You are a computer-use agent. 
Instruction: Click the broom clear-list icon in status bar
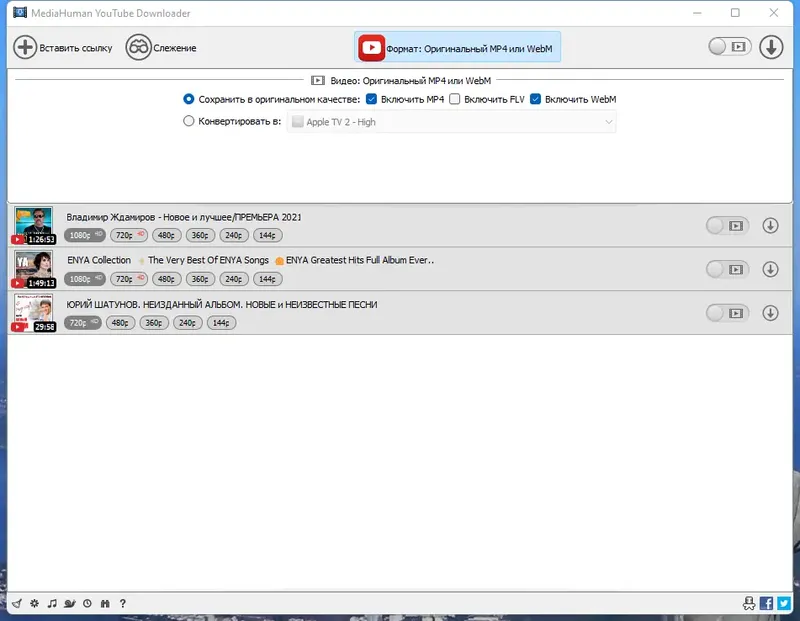pyautogui.click(x=17, y=604)
